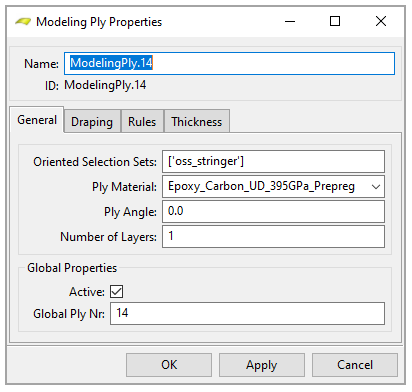The width and height of the screenshot is (412, 392).
Task: Click the Apply button
Action: pyautogui.click(x=262, y=365)
